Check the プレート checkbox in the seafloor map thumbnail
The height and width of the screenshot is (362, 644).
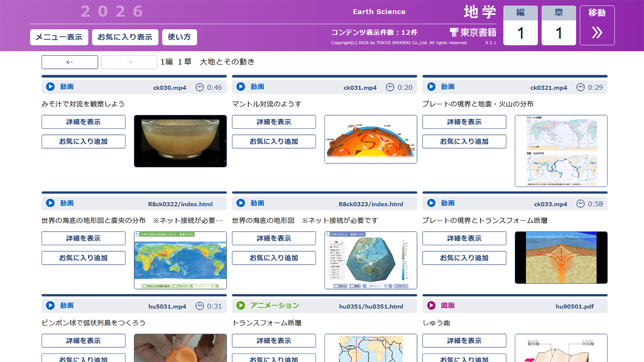[x=175, y=286]
